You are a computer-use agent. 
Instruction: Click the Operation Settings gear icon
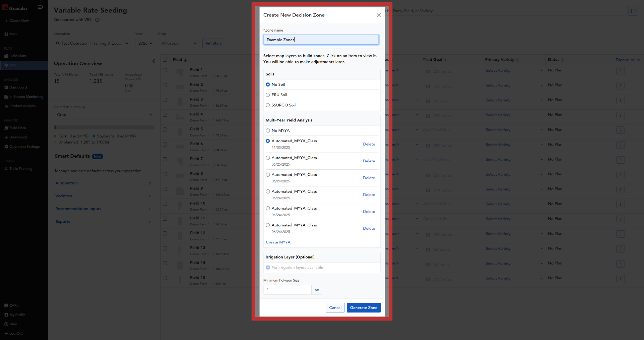pos(6,147)
